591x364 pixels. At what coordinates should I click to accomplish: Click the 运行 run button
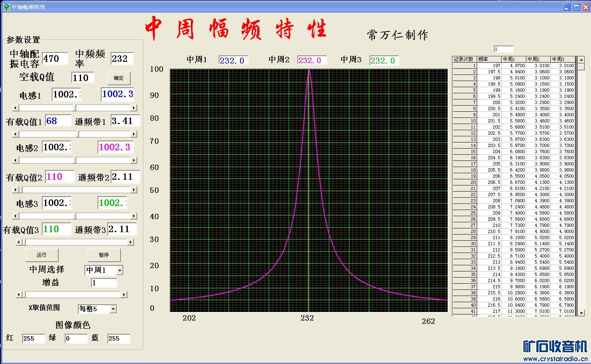[42, 255]
